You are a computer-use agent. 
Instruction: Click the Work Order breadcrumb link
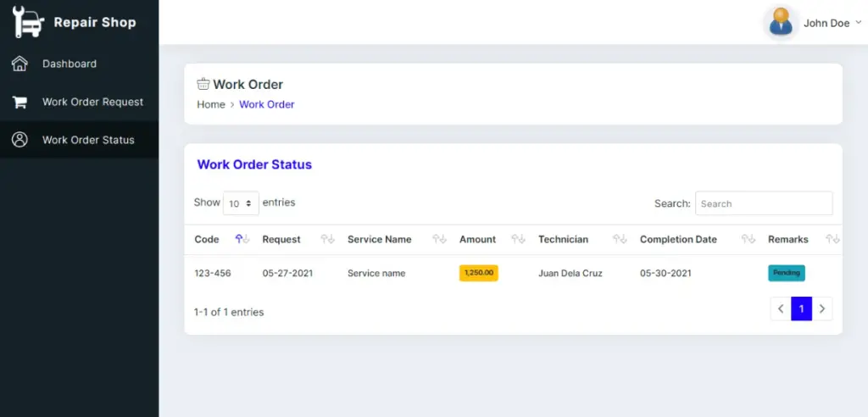(267, 104)
